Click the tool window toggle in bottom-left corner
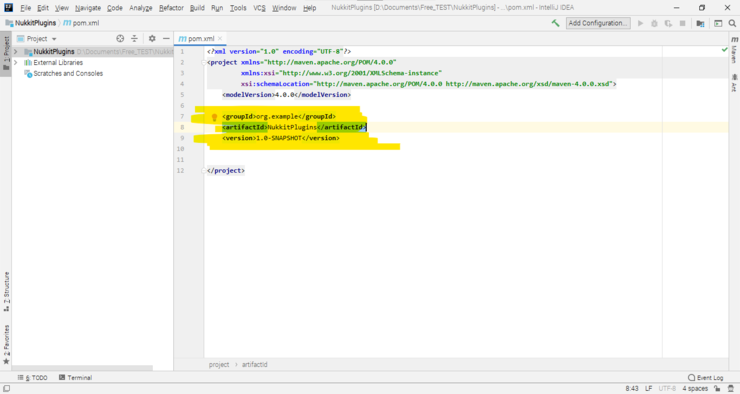 7,388
